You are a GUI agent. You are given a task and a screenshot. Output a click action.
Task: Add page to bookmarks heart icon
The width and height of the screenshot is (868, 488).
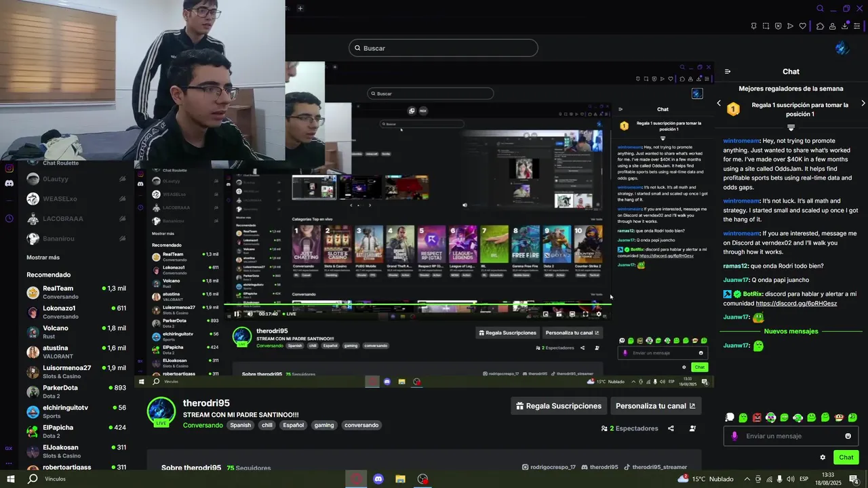tap(802, 26)
